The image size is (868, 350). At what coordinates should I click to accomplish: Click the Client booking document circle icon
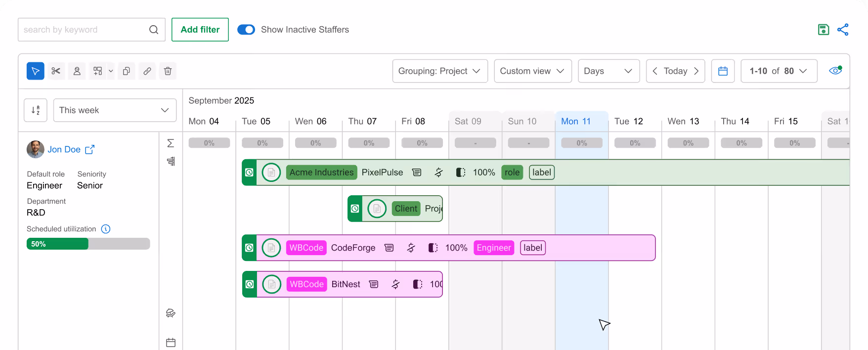(377, 209)
